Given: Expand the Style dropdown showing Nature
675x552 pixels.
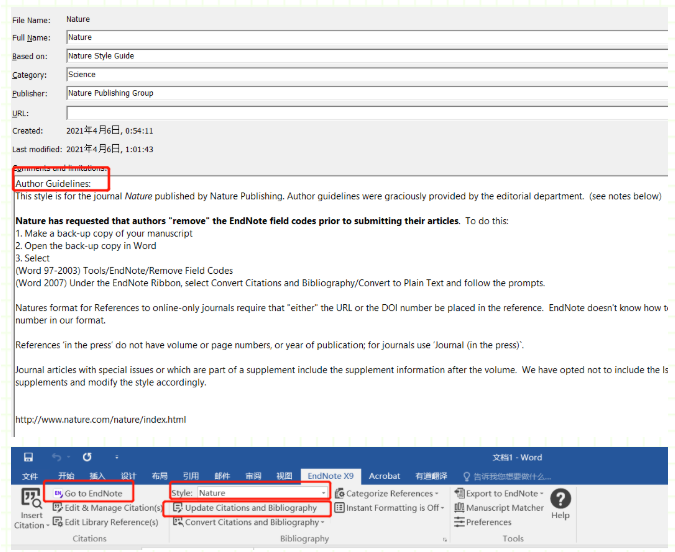Looking at the screenshot, I should (x=323, y=493).
